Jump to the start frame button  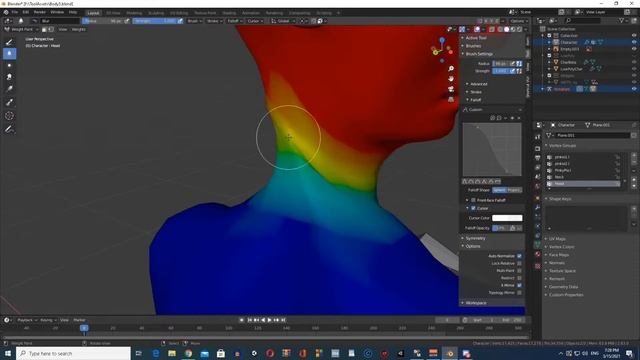point(249,320)
